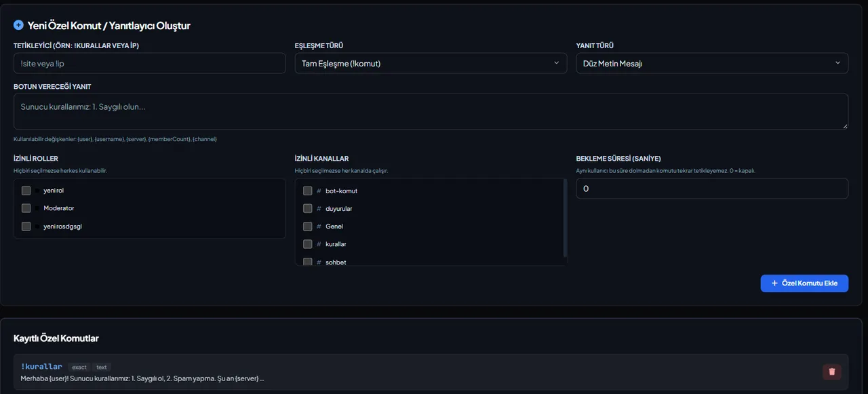Click the exact badge on !kurallar
Image resolution: width=868 pixels, height=394 pixels.
(x=79, y=367)
